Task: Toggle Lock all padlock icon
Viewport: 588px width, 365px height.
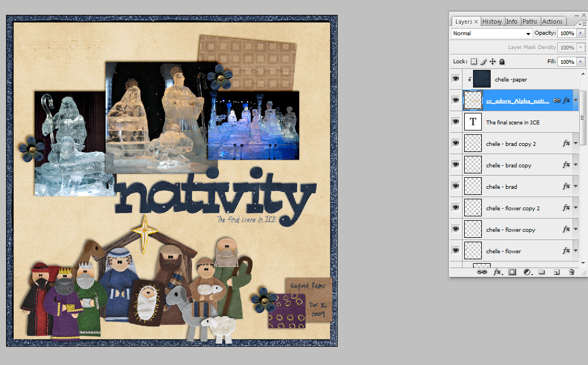Action: click(x=502, y=62)
